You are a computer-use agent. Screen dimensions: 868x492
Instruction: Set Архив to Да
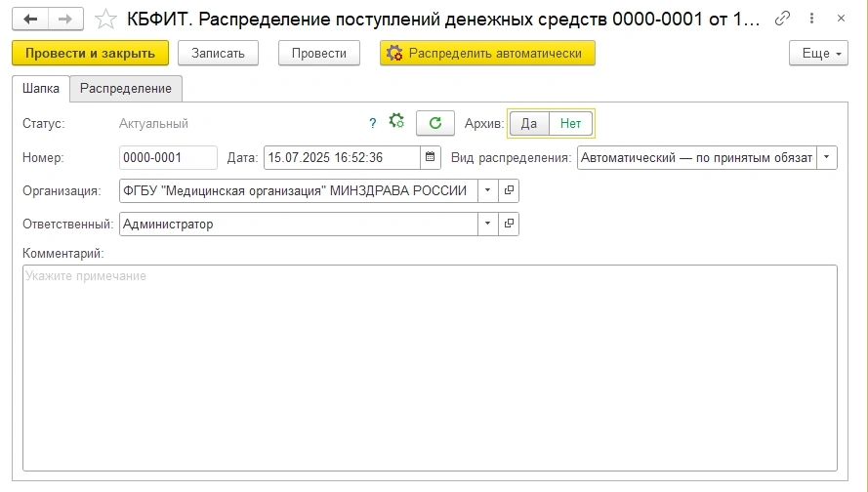[x=529, y=123]
